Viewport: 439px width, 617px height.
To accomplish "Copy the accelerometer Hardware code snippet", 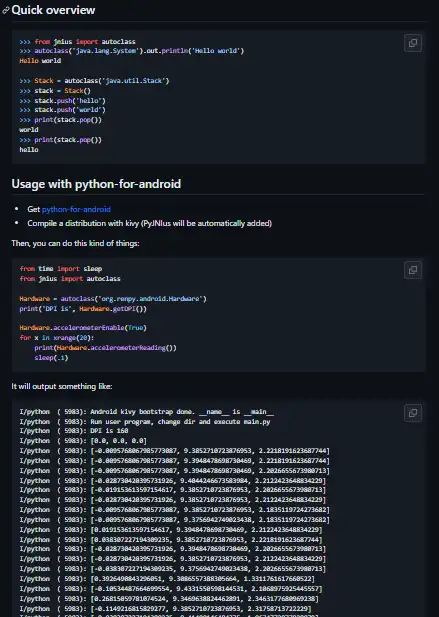I will [413, 270].
